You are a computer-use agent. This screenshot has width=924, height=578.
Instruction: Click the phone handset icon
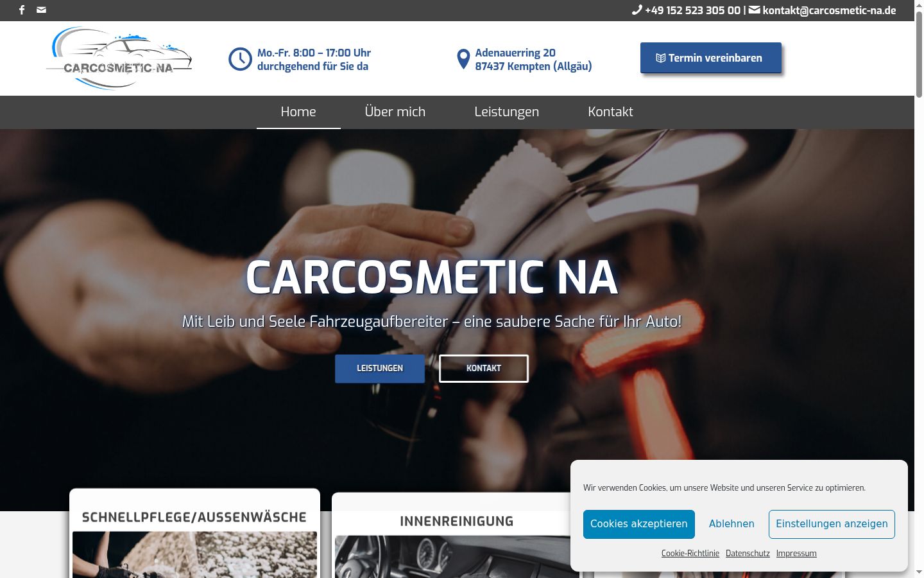click(637, 10)
